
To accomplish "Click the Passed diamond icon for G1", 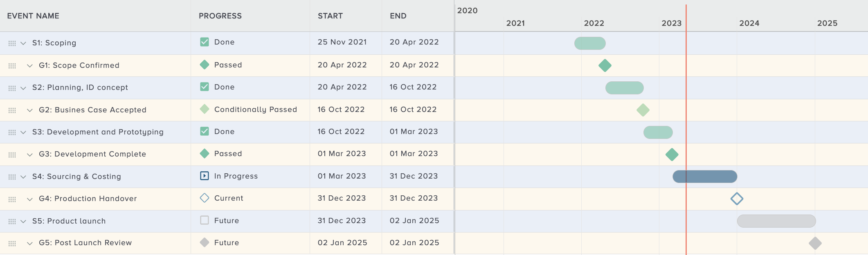I will point(205,65).
